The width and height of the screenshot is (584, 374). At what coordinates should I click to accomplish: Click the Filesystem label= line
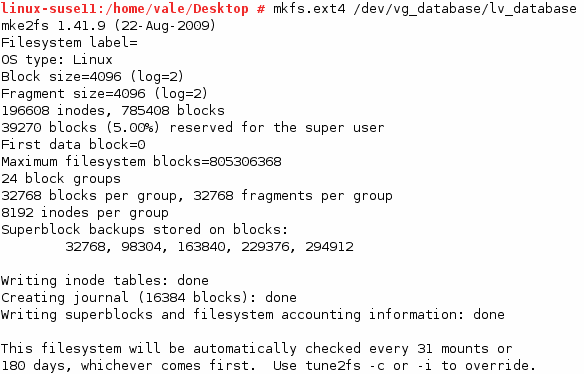coord(69,42)
